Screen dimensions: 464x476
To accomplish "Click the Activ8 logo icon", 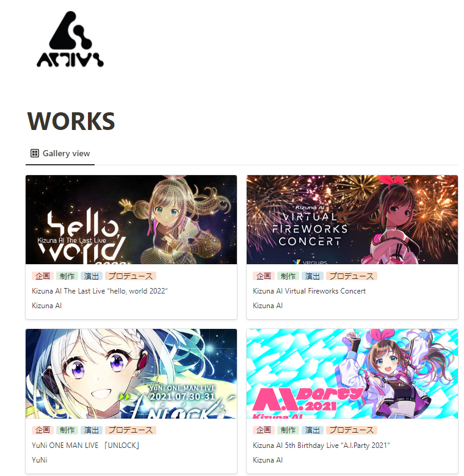I will [x=70, y=39].
